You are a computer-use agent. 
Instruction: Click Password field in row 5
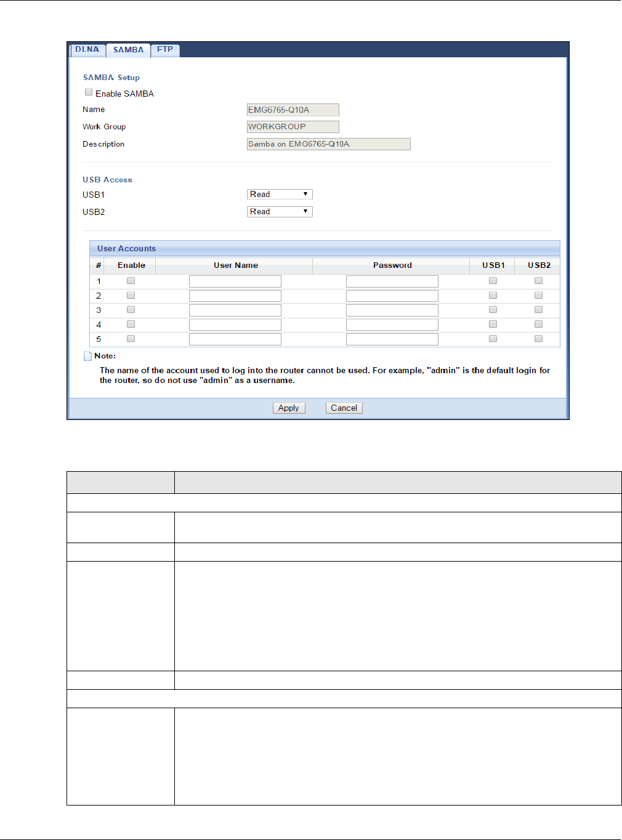click(x=392, y=339)
